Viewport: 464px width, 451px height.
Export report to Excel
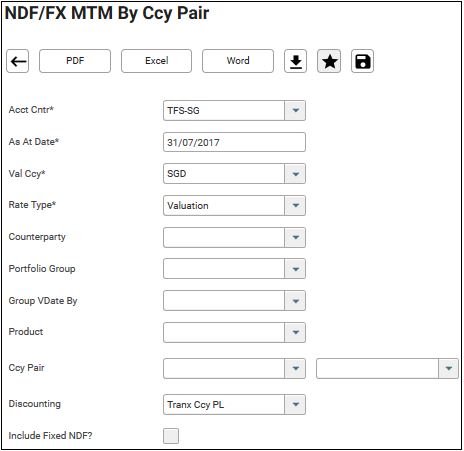(156, 61)
